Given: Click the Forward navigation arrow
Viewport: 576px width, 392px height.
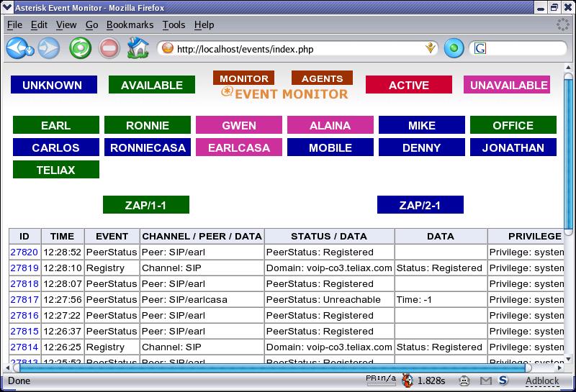Looking at the screenshot, I should click(49, 48).
